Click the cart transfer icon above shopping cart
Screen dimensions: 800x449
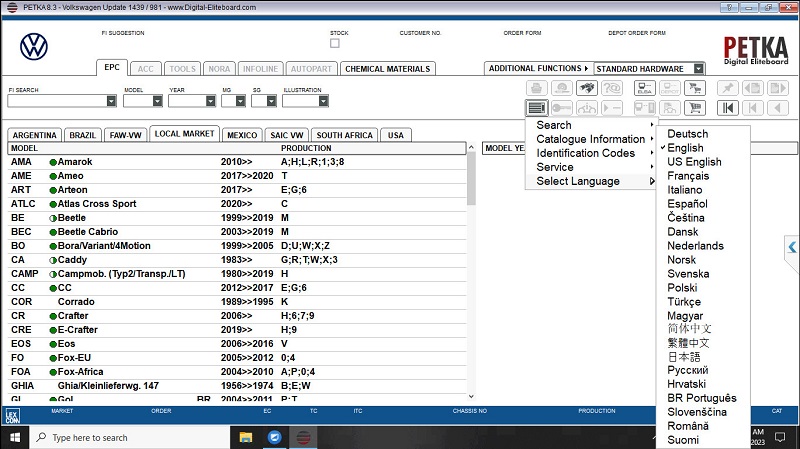pyautogui.click(x=694, y=88)
